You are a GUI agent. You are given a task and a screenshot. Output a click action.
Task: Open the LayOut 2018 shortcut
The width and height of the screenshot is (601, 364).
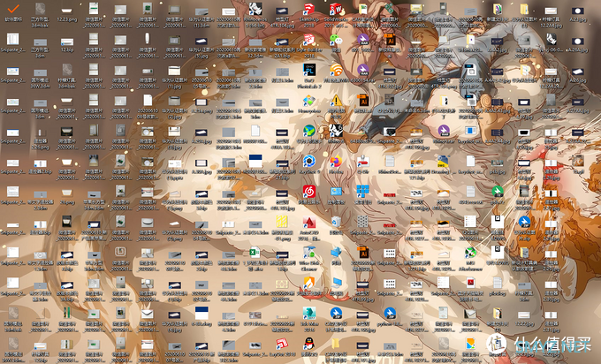coord(282,344)
